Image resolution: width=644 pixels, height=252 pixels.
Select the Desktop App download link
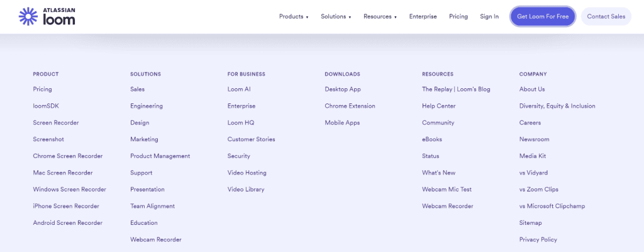343,89
